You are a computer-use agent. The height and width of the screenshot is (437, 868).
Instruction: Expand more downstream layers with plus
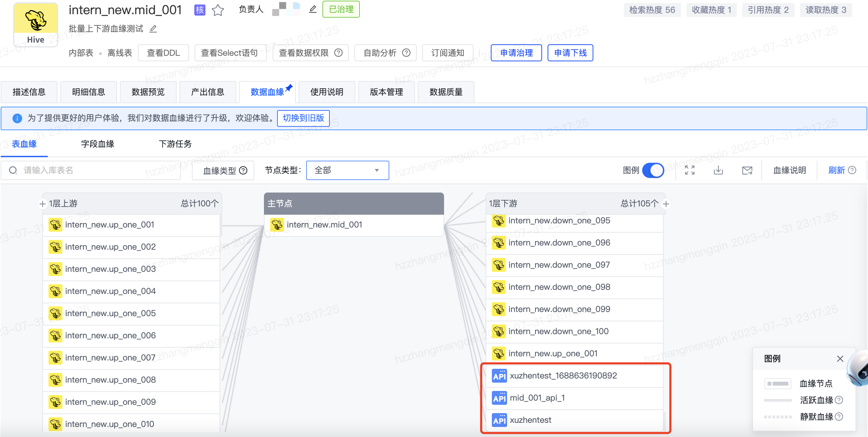[666, 204]
